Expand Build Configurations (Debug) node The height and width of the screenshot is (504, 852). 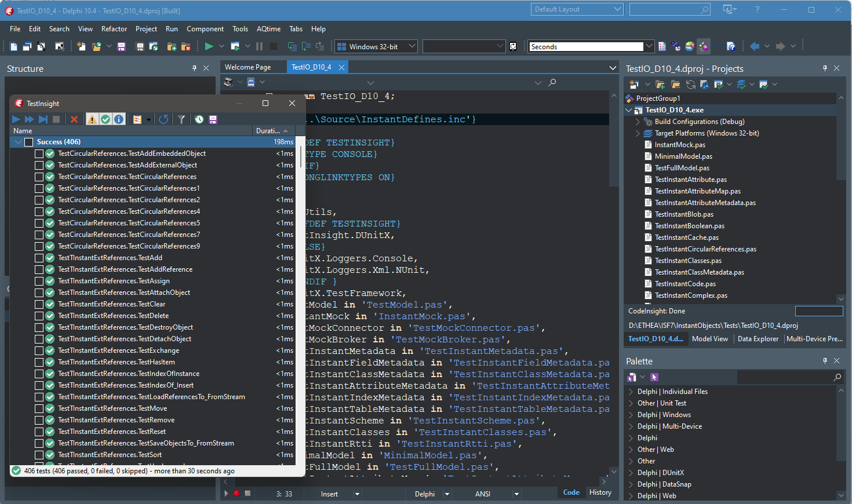[x=638, y=122]
